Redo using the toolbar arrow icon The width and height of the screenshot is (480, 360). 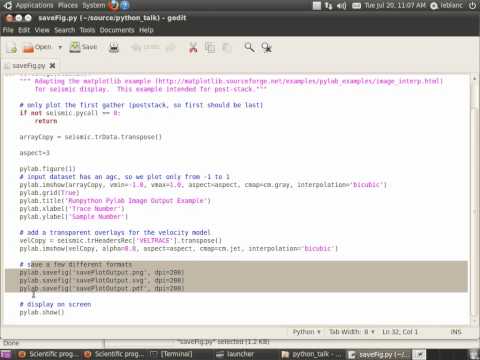[171, 48]
